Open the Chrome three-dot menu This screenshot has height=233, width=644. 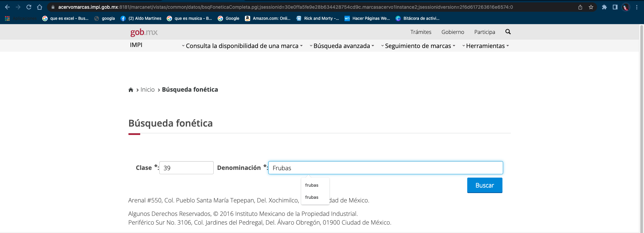[637, 7]
